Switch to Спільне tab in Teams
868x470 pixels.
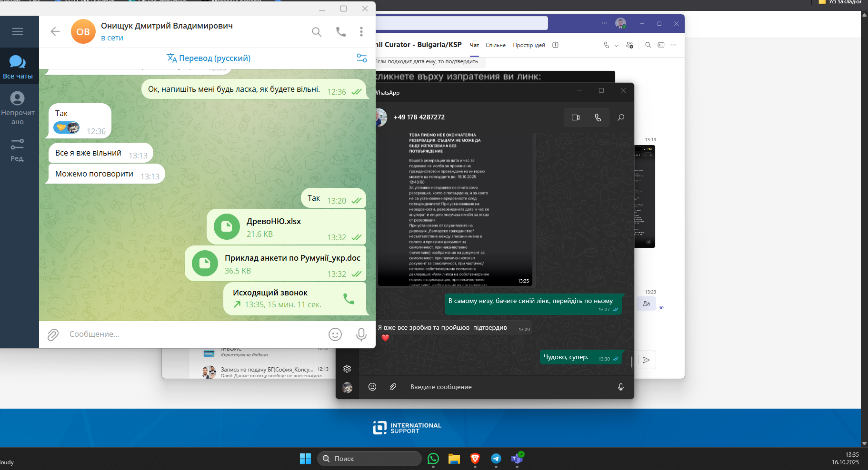point(496,45)
